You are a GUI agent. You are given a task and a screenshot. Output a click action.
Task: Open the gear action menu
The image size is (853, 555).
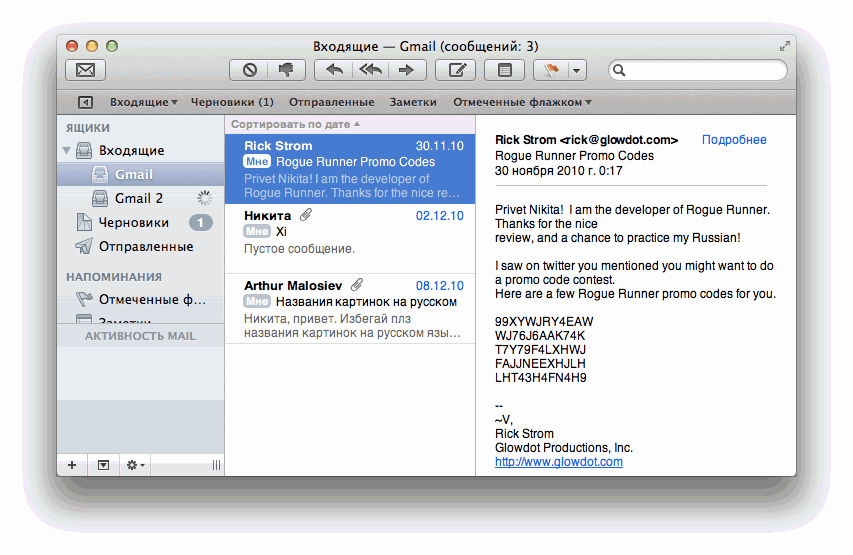pyautogui.click(x=135, y=465)
